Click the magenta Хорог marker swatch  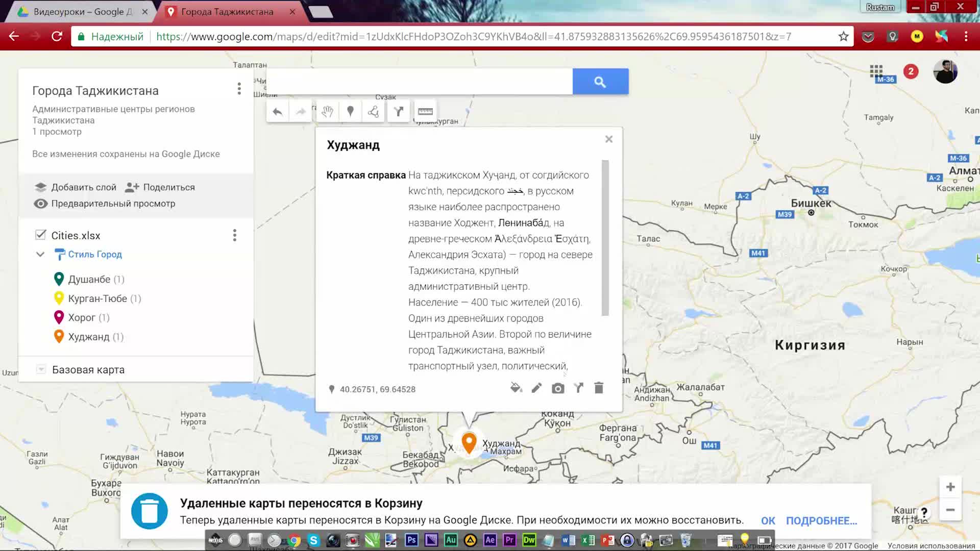[x=59, y=317]
